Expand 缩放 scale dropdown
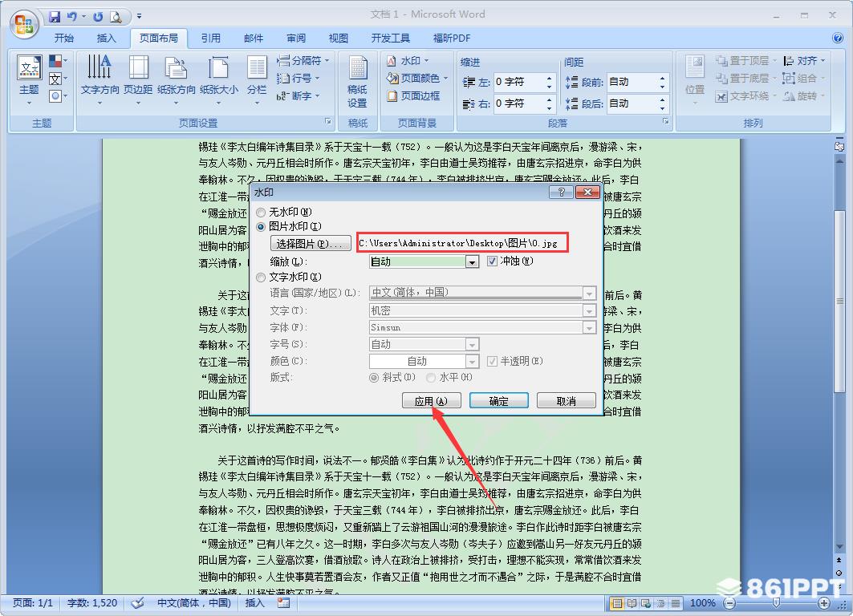The height and width of the screenshot is (616, 853). 472,262
